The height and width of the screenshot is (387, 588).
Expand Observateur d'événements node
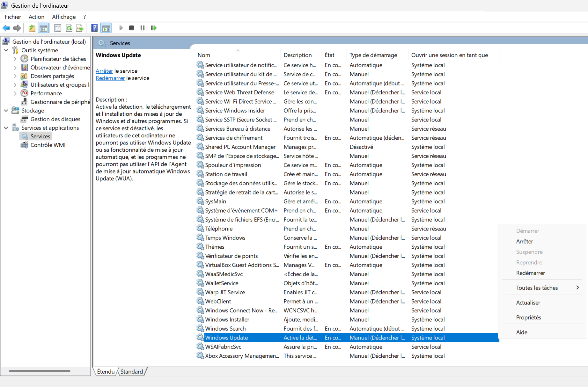(15, 68)
